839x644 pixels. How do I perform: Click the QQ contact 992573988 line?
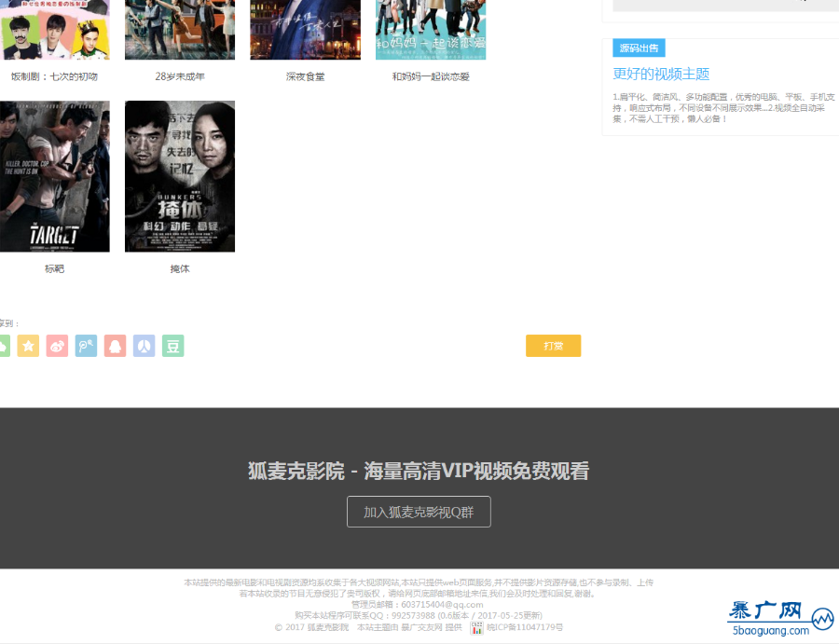pos(419,616)
